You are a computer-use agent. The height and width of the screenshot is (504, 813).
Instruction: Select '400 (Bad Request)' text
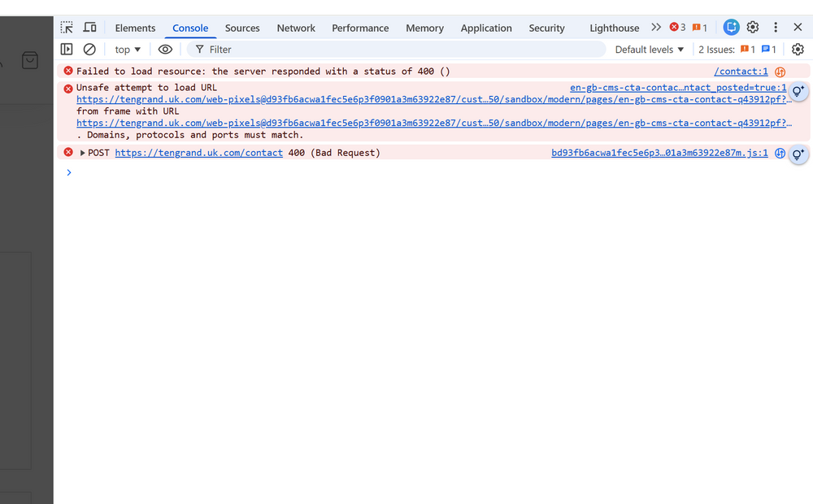[x=334, y=153]
